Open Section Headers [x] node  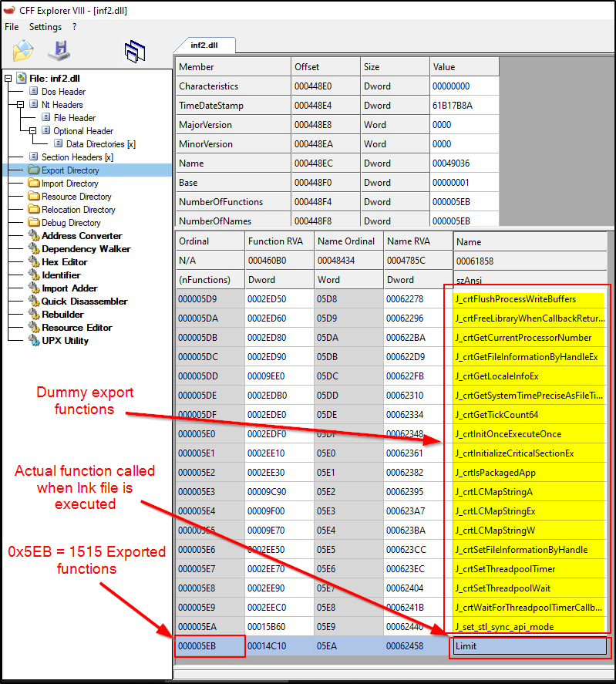pyautogui.click(x=77, y=157)
